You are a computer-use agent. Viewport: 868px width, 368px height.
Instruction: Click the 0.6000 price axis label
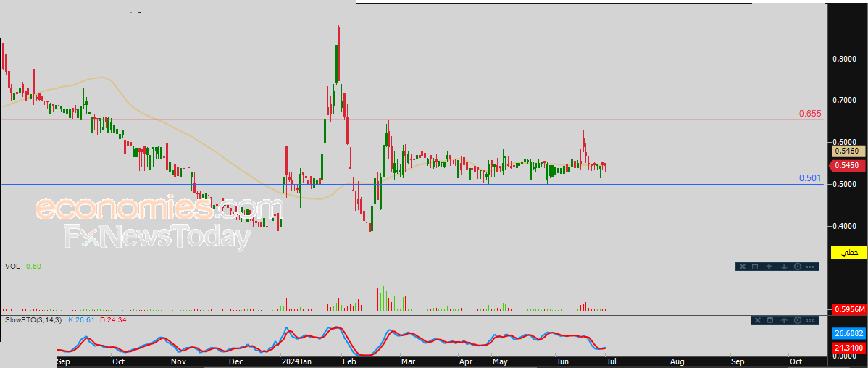point(845,142)
